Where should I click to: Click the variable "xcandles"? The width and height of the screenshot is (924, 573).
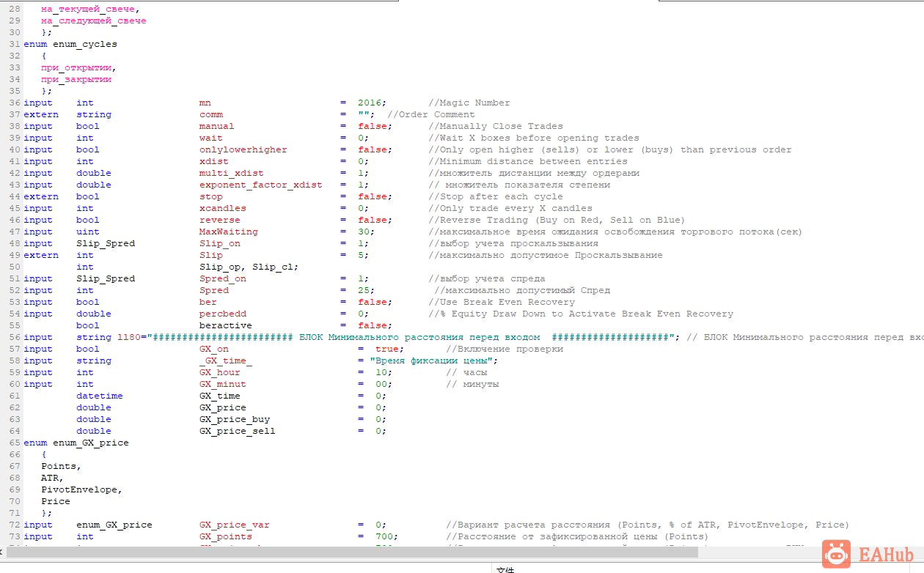point(223,208)
